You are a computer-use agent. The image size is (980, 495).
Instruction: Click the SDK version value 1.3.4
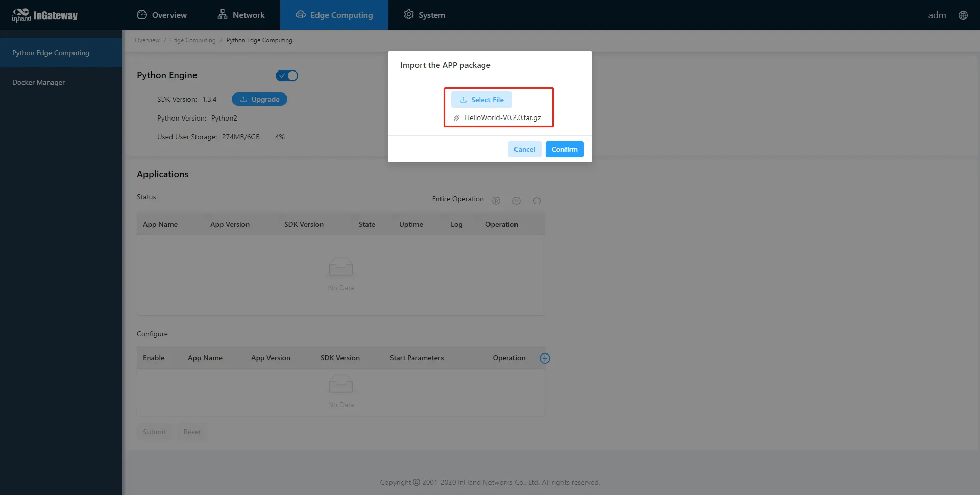coord(209,99)
